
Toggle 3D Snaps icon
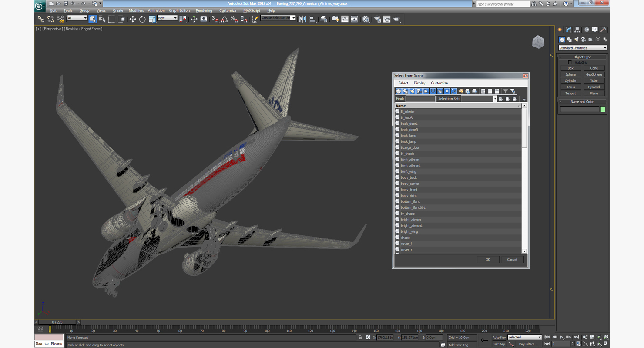pos(215,19)
